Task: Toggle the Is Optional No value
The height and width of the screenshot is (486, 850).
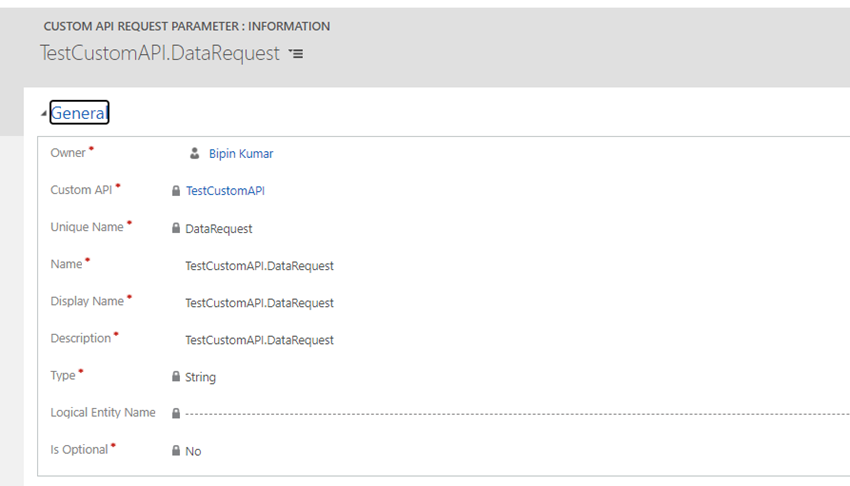Action: tap(193, 452)
